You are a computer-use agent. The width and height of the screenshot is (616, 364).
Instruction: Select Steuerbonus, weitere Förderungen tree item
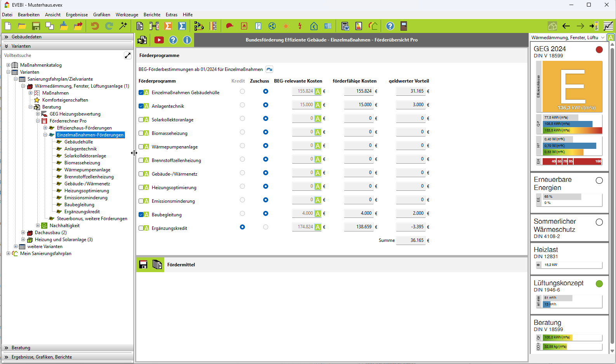tap(92, 219)
